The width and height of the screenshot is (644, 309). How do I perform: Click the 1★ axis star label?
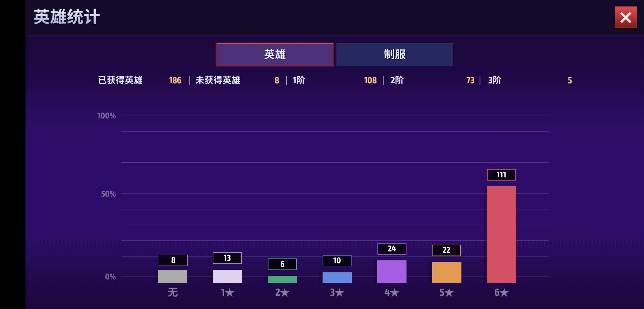(227, 292)
